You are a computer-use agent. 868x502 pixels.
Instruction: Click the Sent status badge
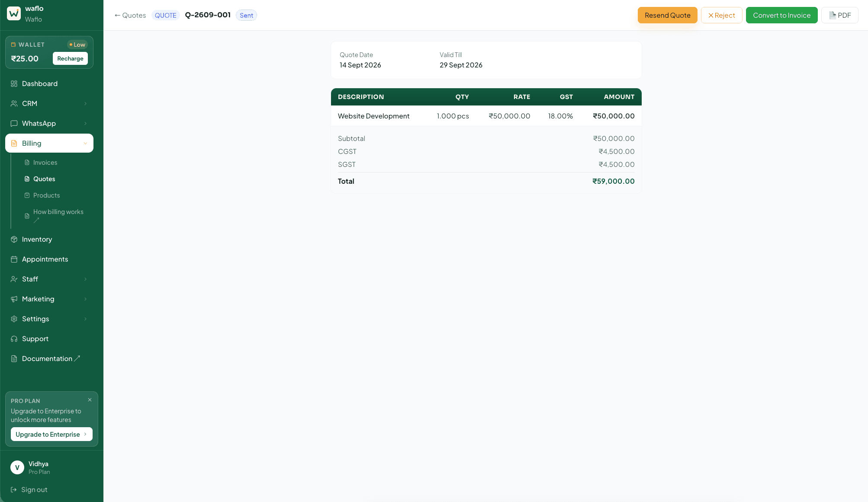(246, 15)
